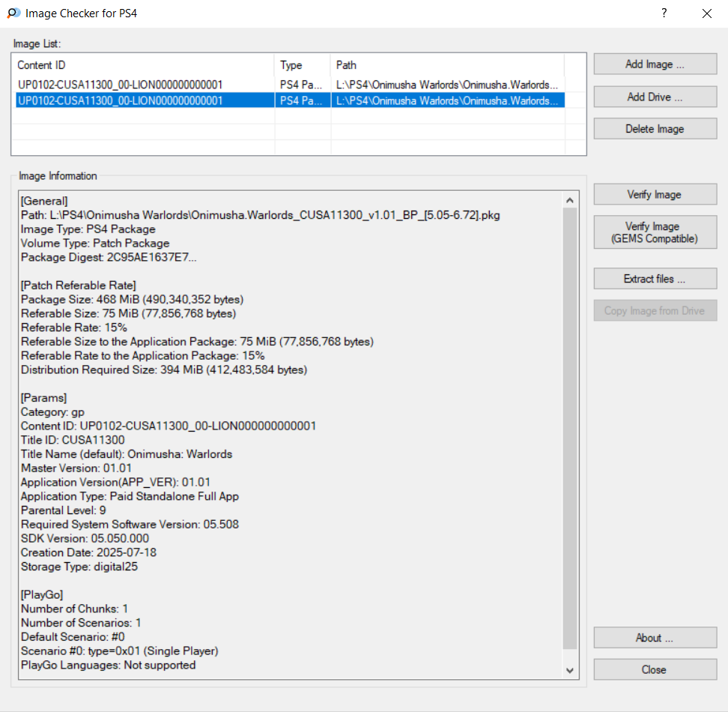The width and height of the screenshot is (728, 712).
Task: Open the Extract files dialog
Action: click(x=655, y=279)
